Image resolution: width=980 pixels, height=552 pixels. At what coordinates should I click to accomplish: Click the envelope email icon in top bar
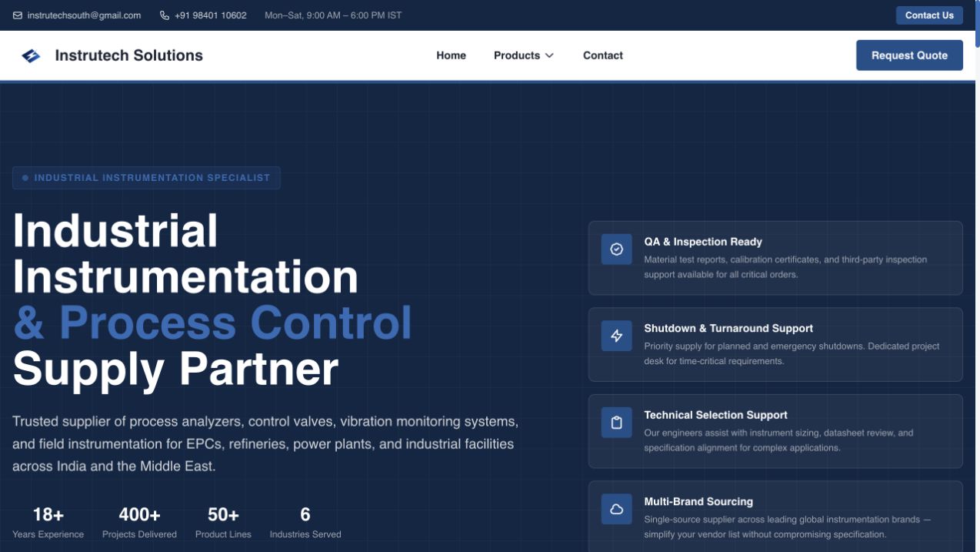coord(18,15)
